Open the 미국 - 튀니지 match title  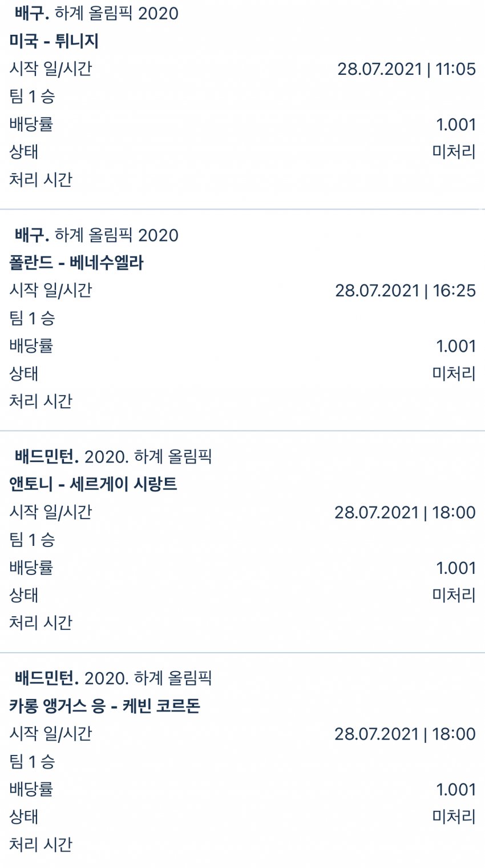(x=54, y=41)
